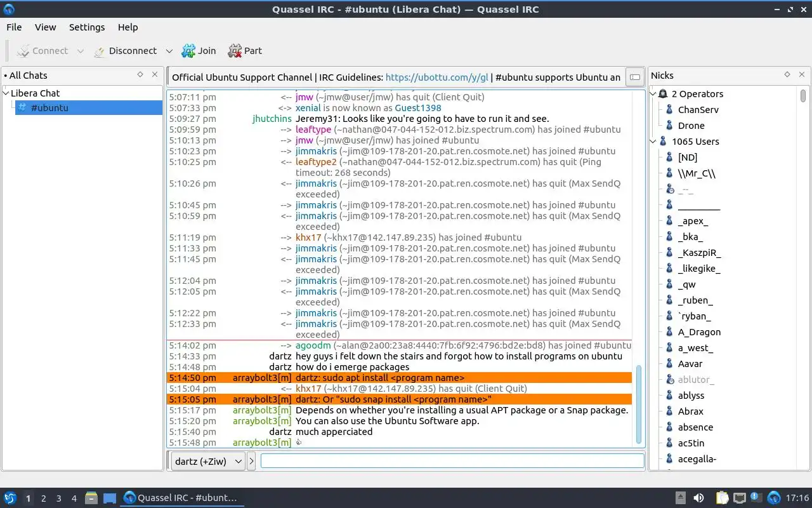Image resolution: width=812 pixels, height=508 pixels.
Task: Open the Disconnect dropdown arrow
Action: [x=169, y=51]
